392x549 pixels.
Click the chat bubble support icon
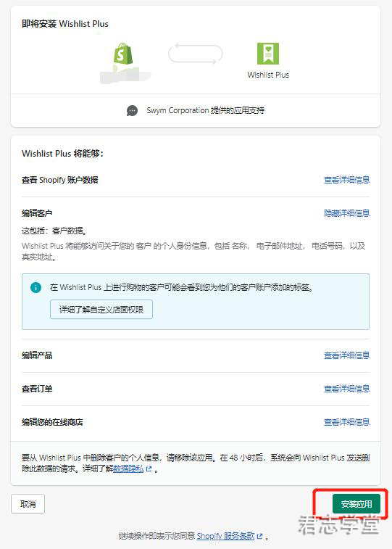pyautogui.click(x=132, y=111)
